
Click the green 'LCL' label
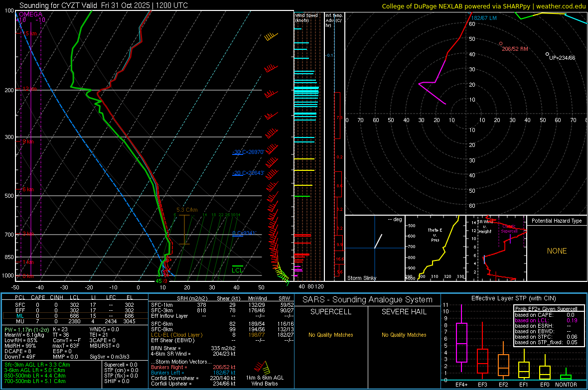[237, 270]
